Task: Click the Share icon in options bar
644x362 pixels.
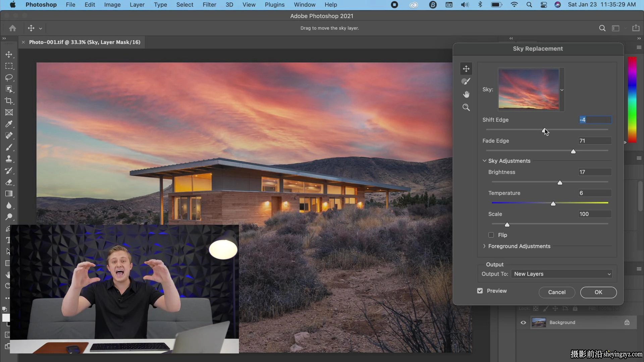Action: [x=636, y=28]
